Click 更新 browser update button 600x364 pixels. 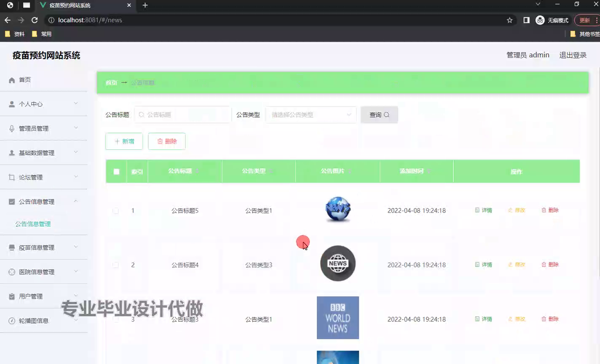pyautogui.click(x=587, y=20)
